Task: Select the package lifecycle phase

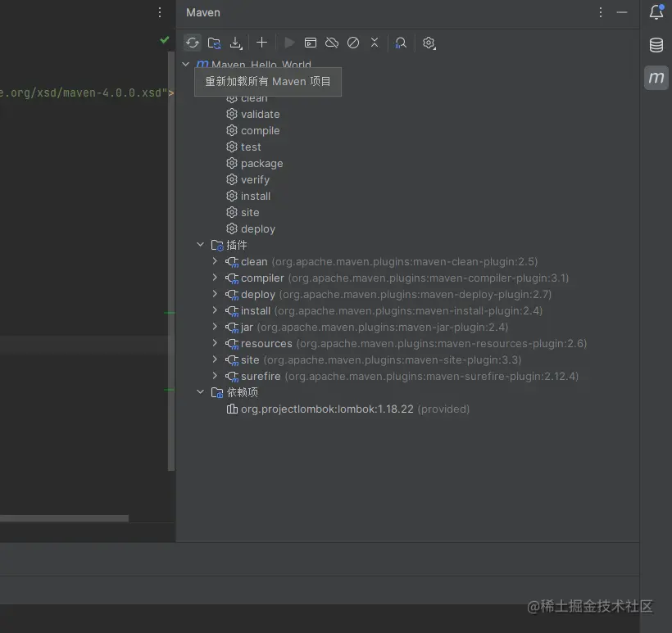Action: coord(255,163)
